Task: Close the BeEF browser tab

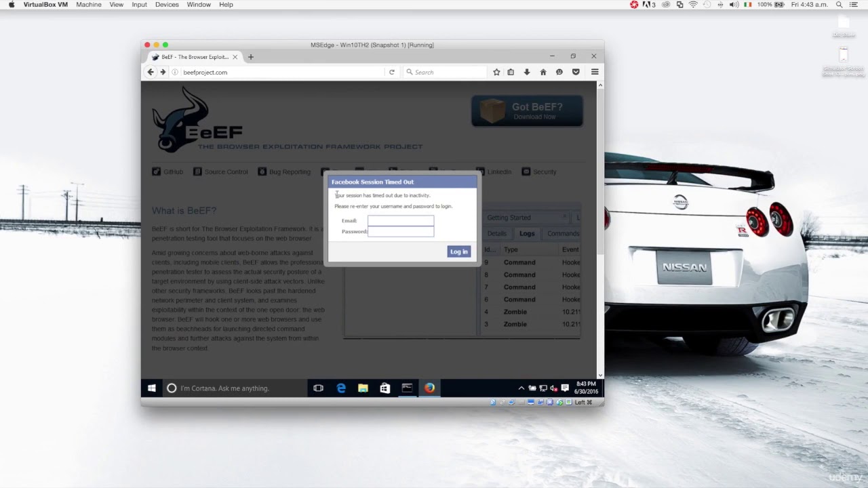Action: 235,57
